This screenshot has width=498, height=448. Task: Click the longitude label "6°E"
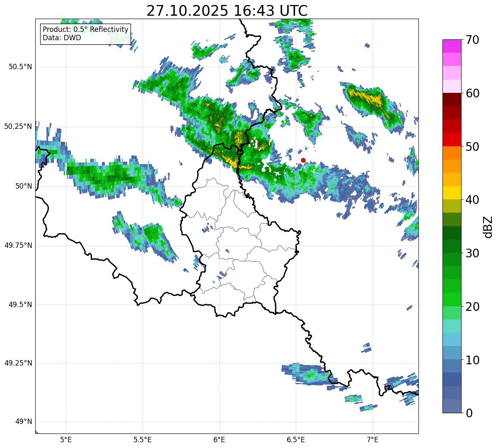pyautogui.click(x=219, y=439)
